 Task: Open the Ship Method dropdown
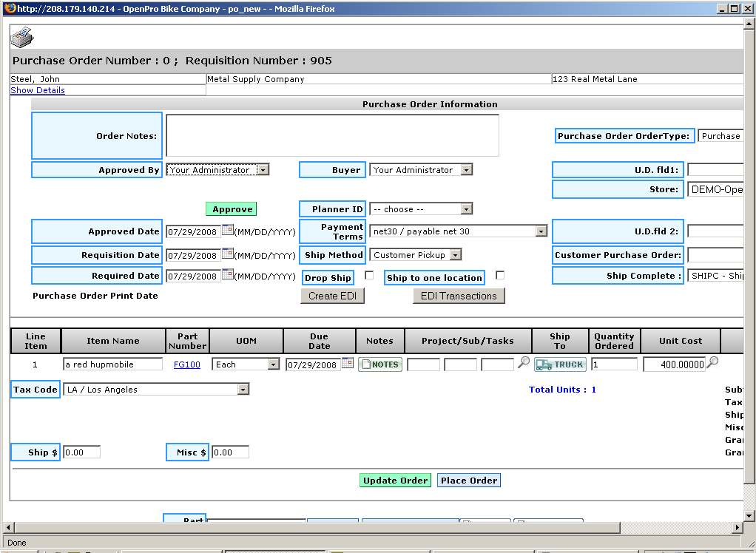(456, 255)
